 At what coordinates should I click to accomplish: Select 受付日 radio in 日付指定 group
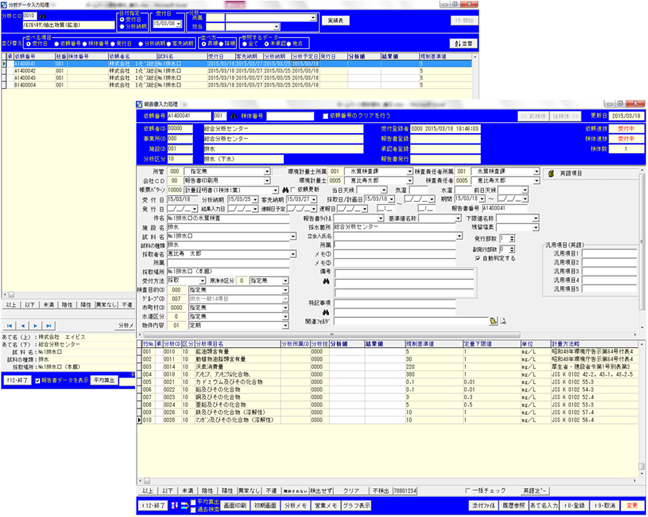tap(122, 19)
